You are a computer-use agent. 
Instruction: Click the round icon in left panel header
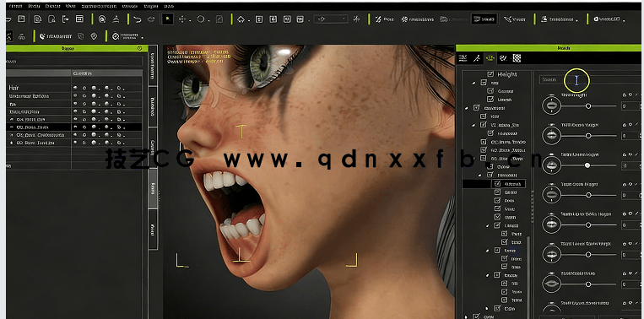click(x=139, y=48)
